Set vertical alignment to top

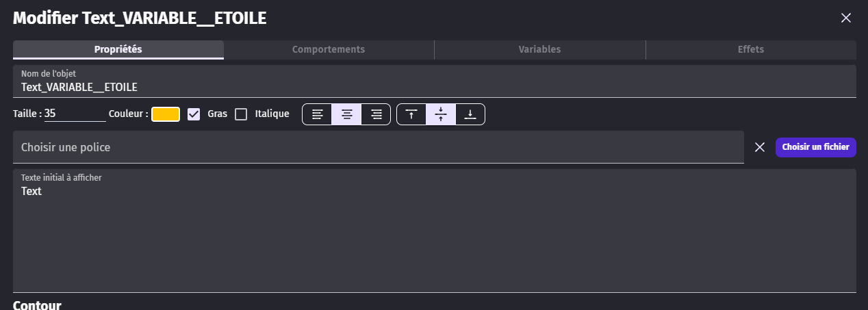[x=411, y=114]
